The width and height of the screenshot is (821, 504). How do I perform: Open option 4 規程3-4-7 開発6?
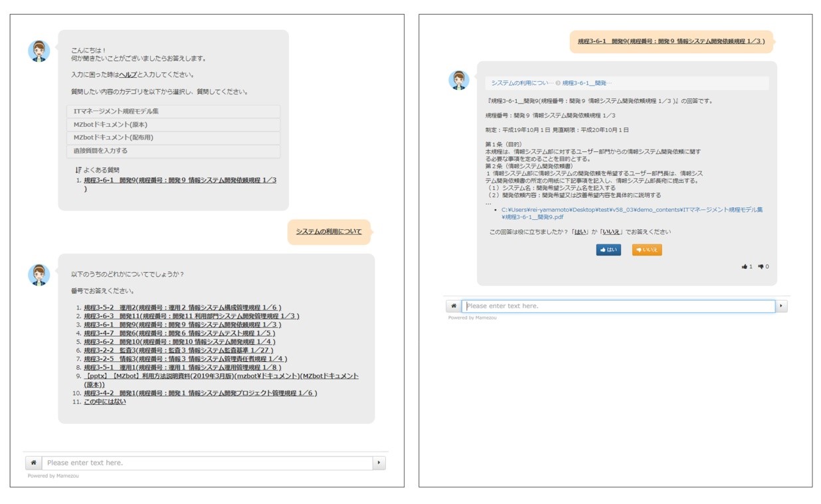click(179, 333)
